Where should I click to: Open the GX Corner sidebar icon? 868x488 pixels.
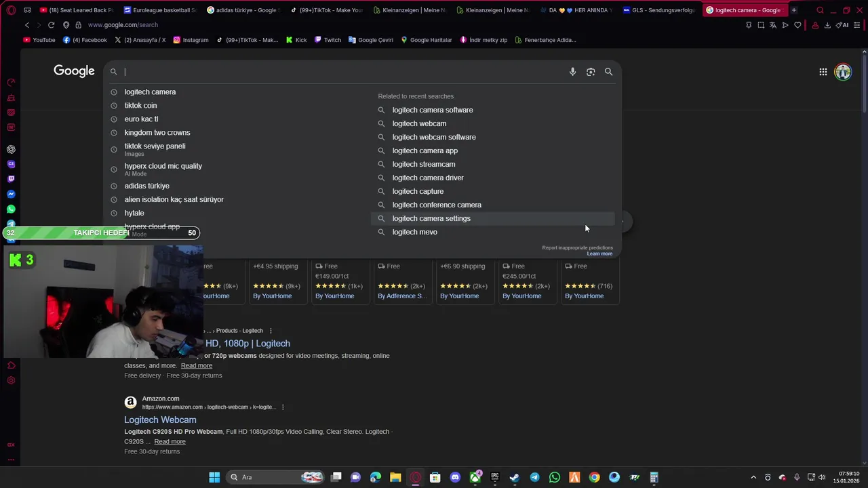11,445
